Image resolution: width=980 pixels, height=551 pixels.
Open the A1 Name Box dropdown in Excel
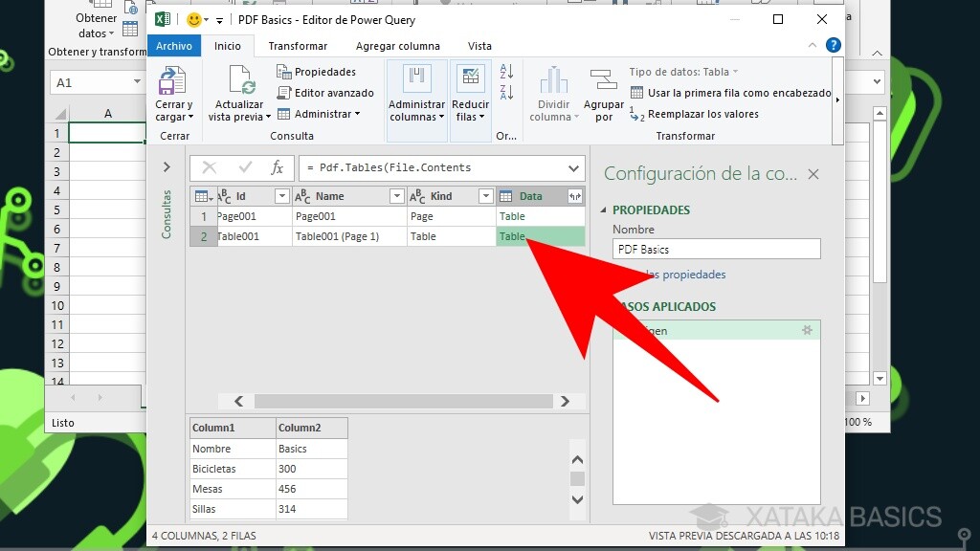coord(137,82)
